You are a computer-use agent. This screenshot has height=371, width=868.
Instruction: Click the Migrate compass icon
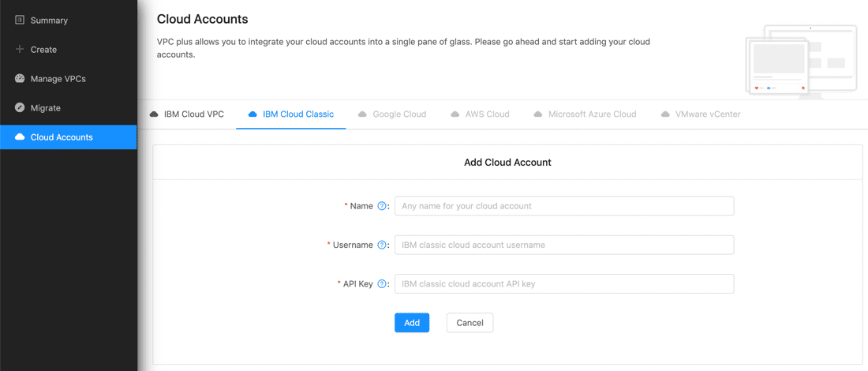(x=20, y=108)
